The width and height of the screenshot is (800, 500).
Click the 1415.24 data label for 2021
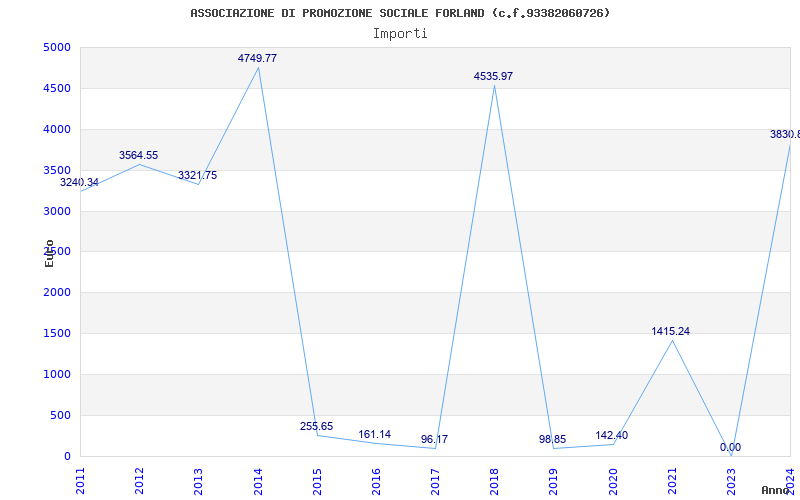(x=670, y=332)
